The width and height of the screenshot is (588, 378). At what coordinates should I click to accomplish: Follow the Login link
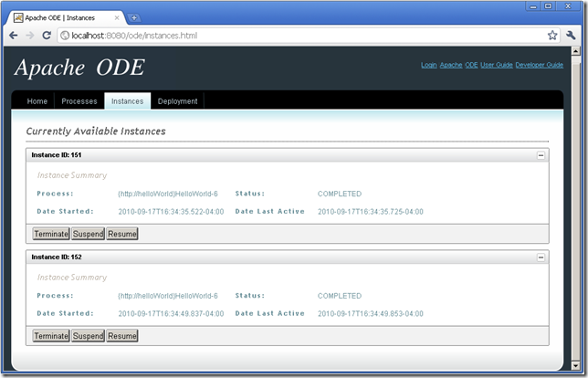428,65
